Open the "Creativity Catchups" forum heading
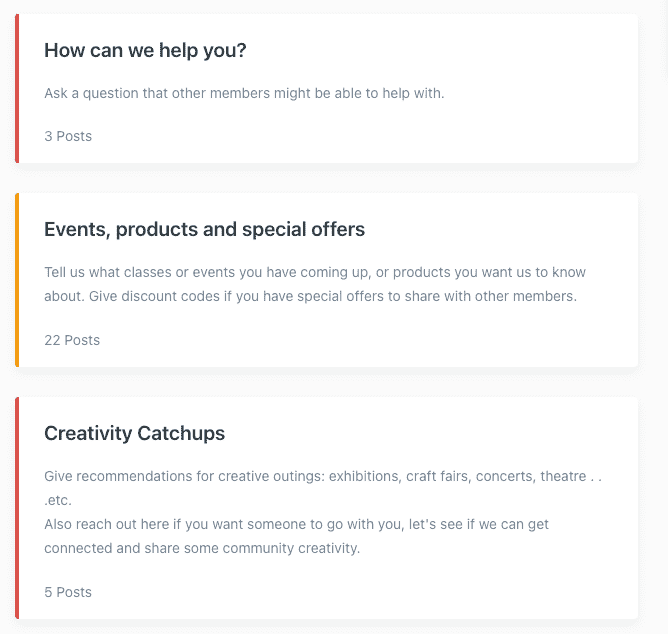The height and width of the screenshot is (634, 668). [x=134, y=434]
